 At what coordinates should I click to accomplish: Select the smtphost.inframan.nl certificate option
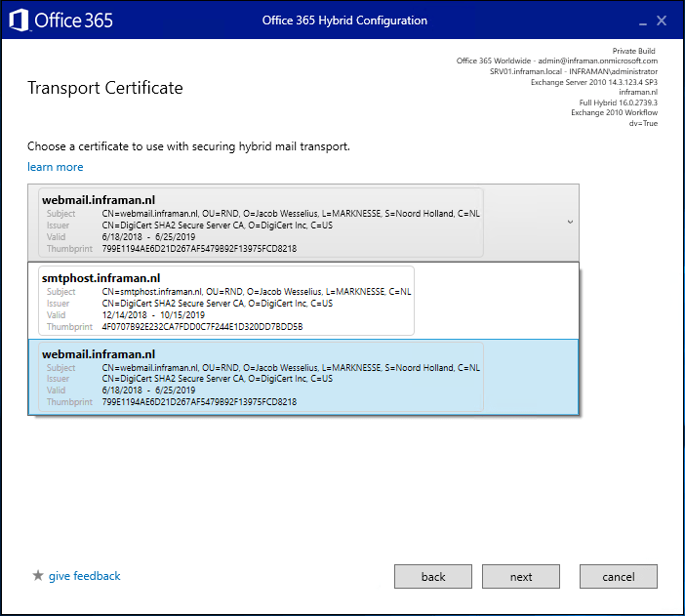pyautogui.click(x=227, y=302)
